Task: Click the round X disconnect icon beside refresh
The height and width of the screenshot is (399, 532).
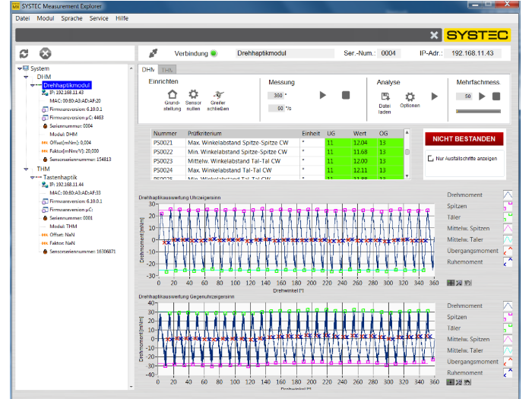Action: click(45, 54)
